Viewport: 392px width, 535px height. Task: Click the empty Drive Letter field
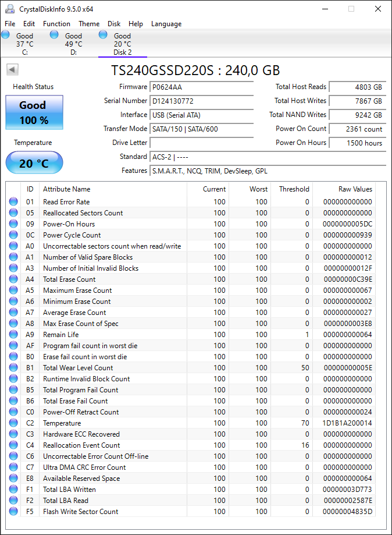coord(201,143)
